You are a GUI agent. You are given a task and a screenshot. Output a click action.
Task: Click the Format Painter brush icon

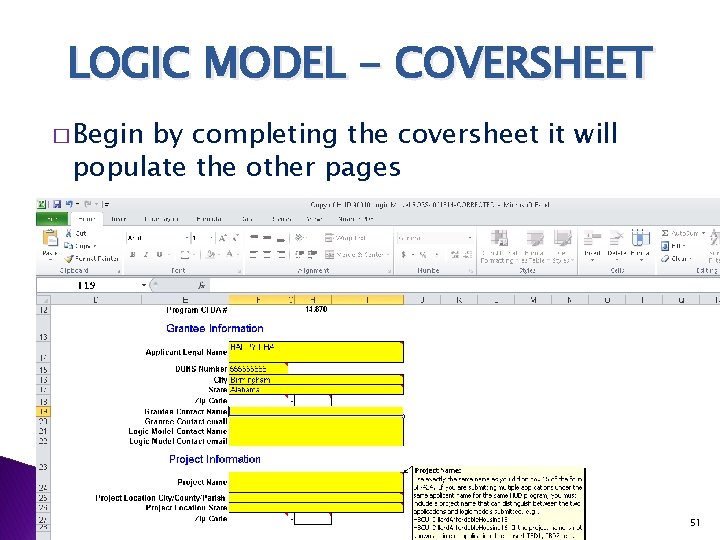coord(69,259)
